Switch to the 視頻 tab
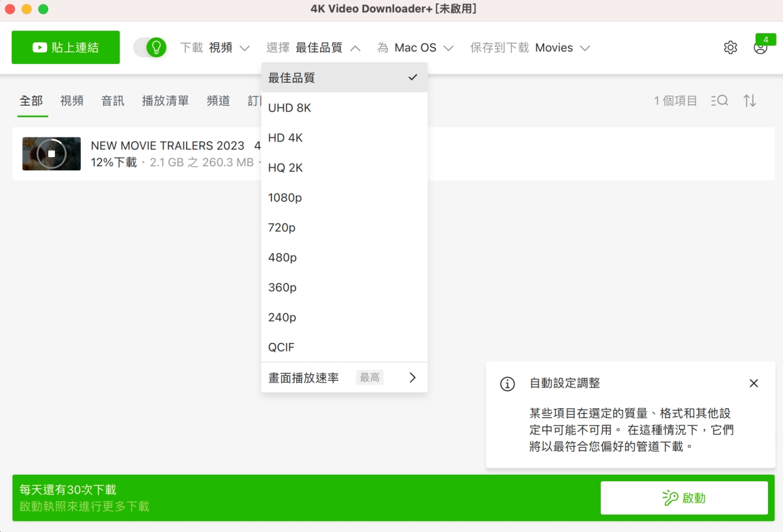The image size is (783, 532). (72, 100)
